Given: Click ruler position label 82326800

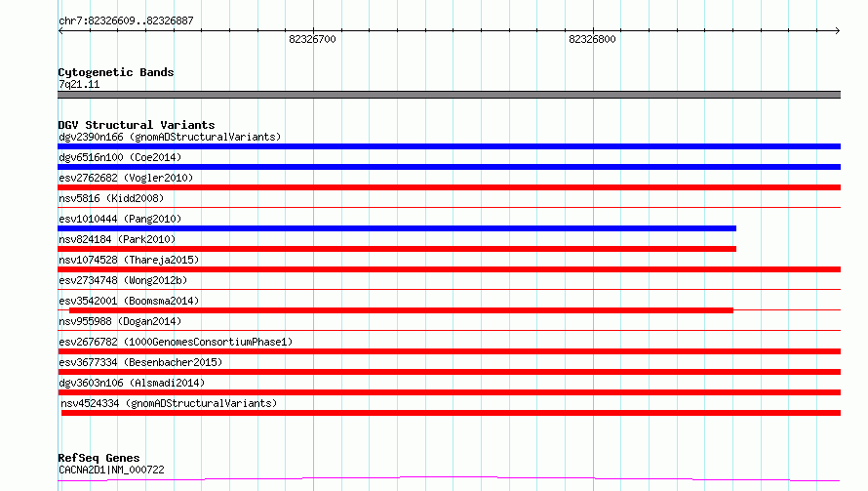Looking at the screenshot, I should [x=592, y=39].
